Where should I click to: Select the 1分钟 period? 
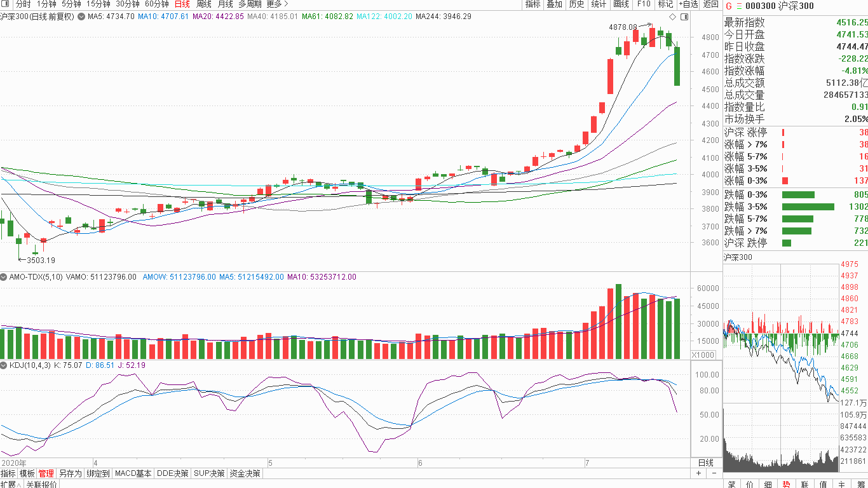click(x=46, y=4)
